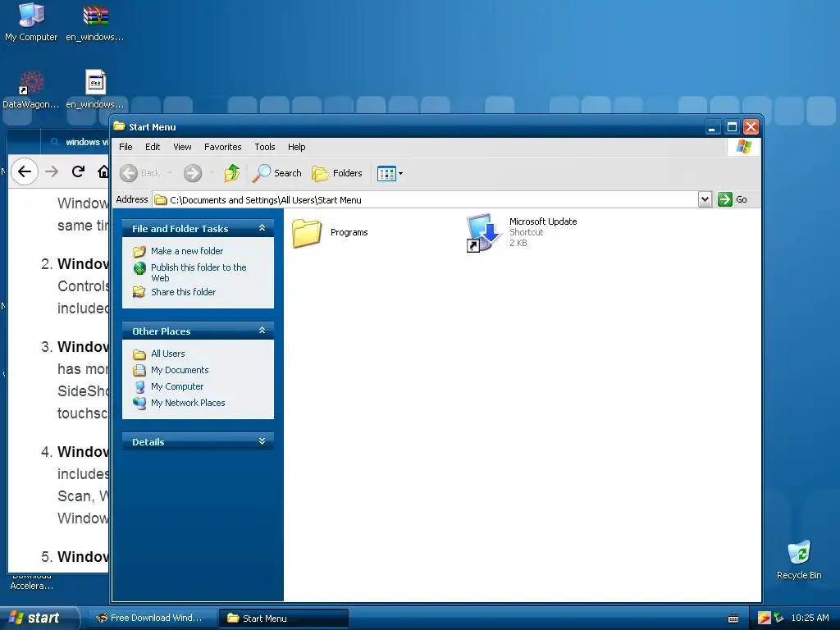
Task: Open the Tools menu
Action: click(265, 147)
